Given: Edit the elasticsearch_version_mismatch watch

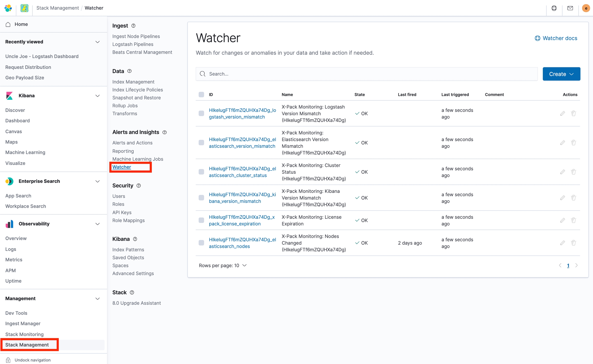Looking at the screenshot, I should tap(563, 143).
